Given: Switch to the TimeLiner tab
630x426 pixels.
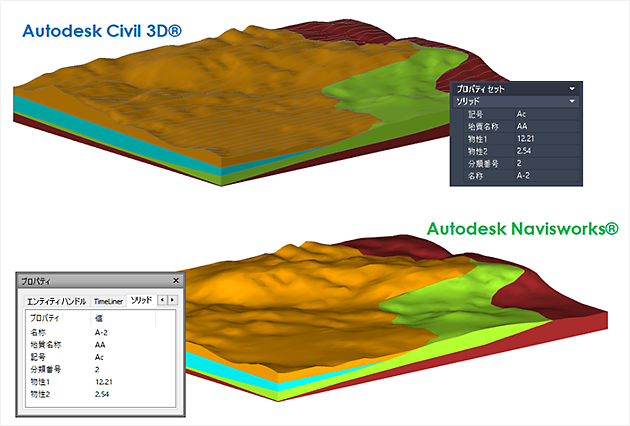Looking at the screenshot, I should (x=108, y=301).
